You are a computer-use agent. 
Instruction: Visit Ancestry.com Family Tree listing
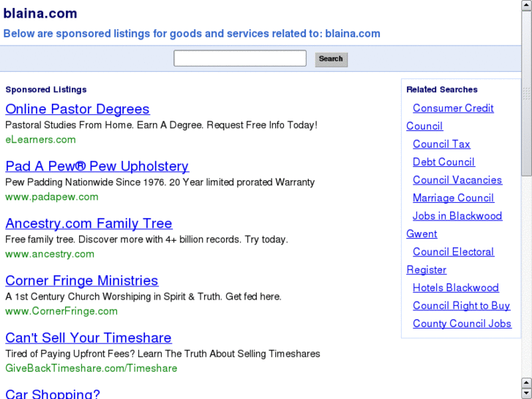click(89, 223)
